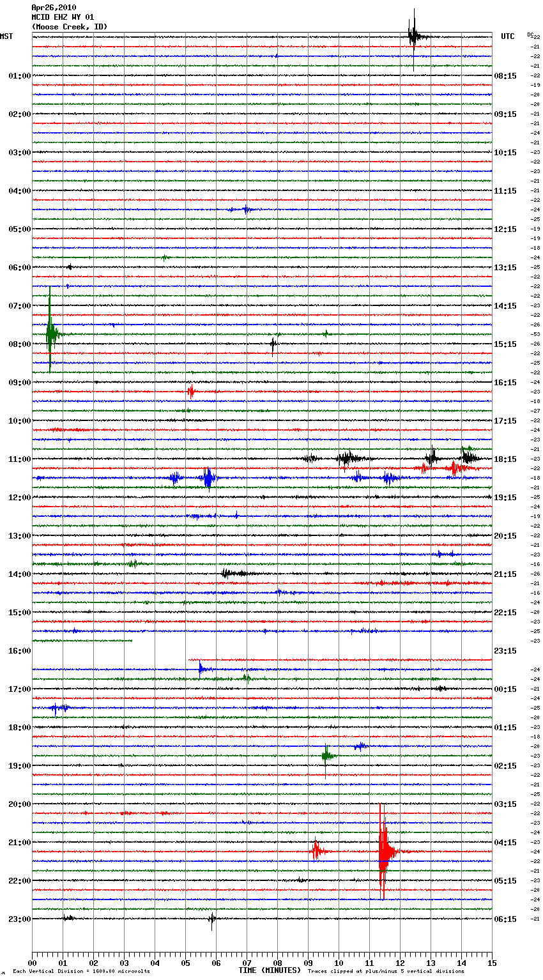Select the 06:00 MST row label
Screen dimensions: 543x980
click(19, 268)
